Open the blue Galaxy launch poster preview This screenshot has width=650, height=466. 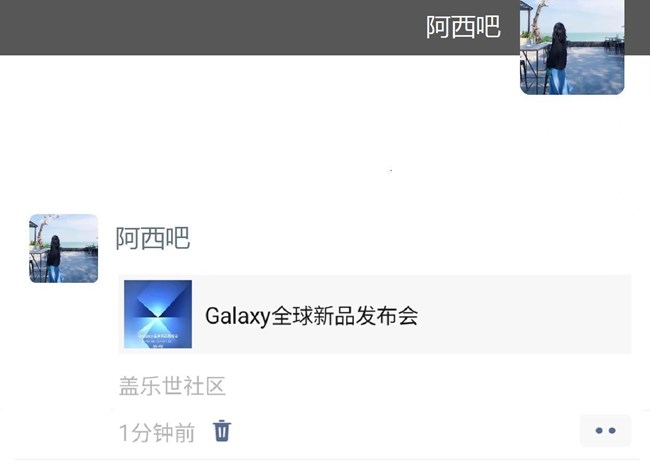pyautogui.click(x=158, y=314)
